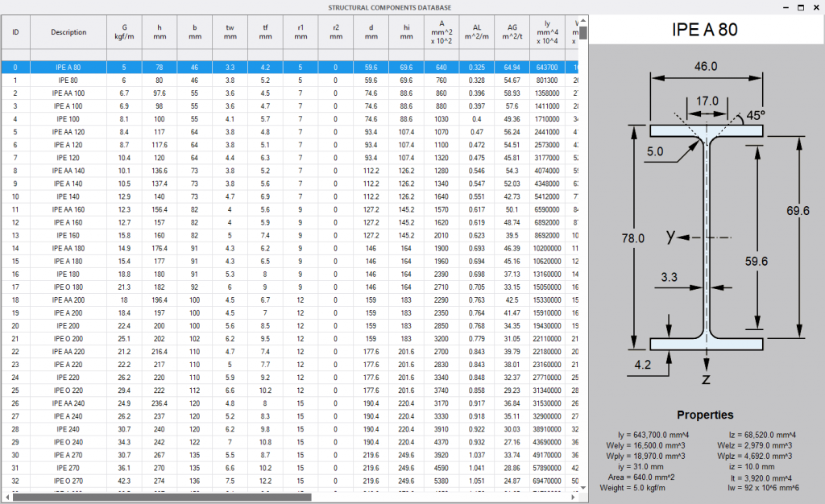The height and width of the screenshot is (504, 825).
Task: Select the IPE O 240 description
Action: tap(68, 442)
